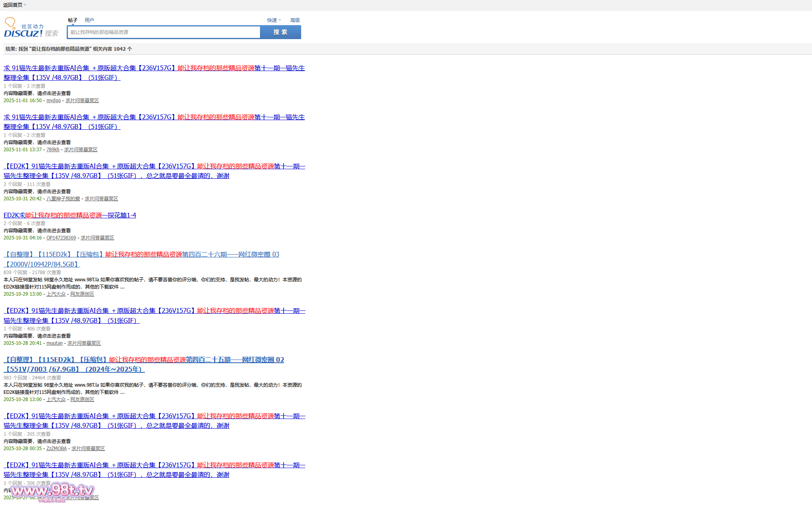Open author profile muutan

tap(54, 343)
